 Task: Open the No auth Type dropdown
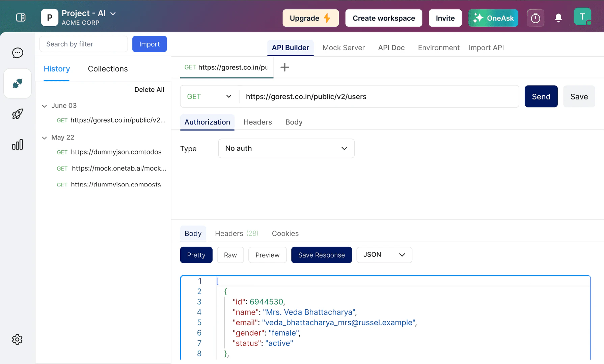(286, 148)
